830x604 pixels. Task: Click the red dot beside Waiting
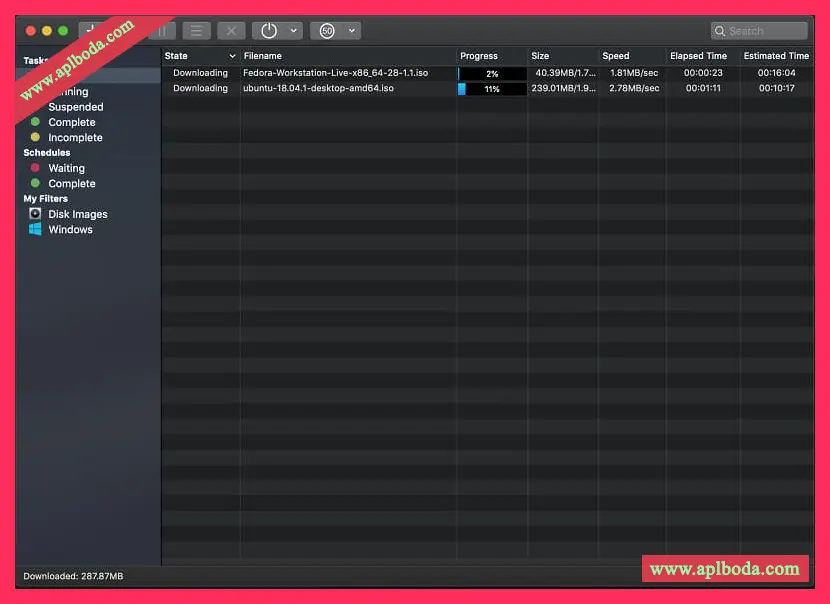[35, 168]
